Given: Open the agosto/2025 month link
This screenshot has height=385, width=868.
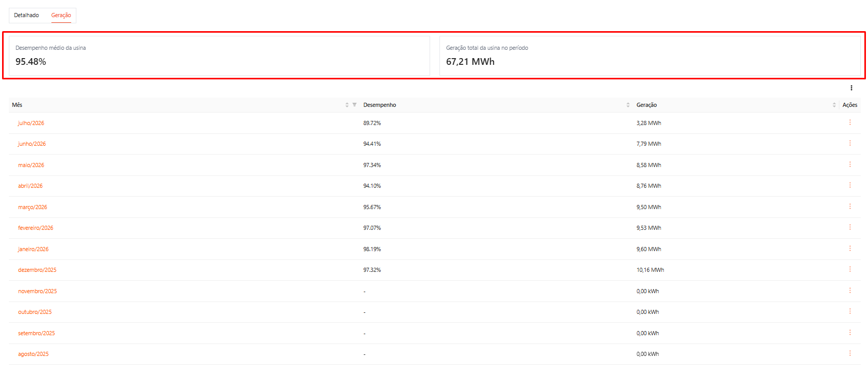Looking at the screenshot, I should pos(33,354).
